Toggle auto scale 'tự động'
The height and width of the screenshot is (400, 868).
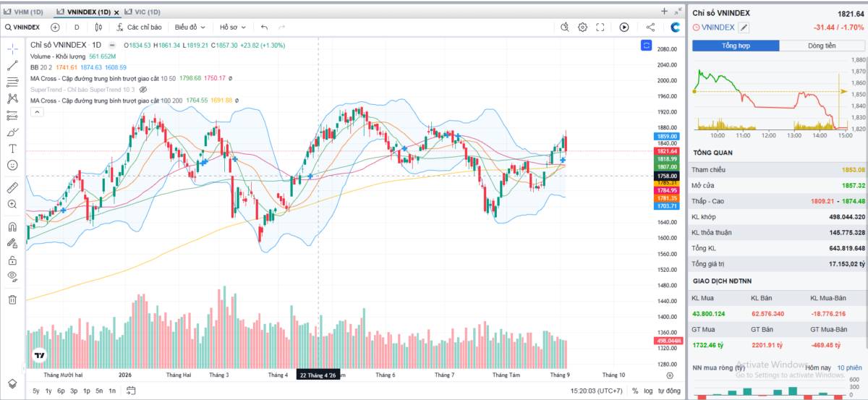669,391
